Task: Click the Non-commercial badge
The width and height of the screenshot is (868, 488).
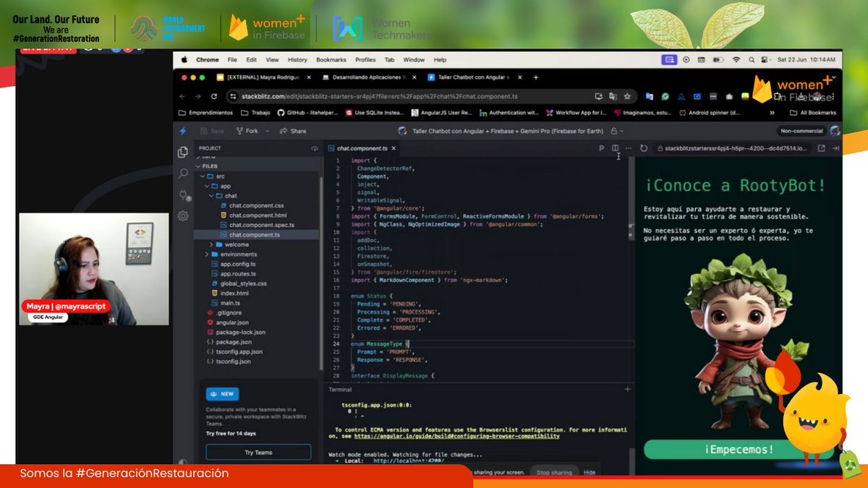Action: pyautogui.click(x=801, y=131)
